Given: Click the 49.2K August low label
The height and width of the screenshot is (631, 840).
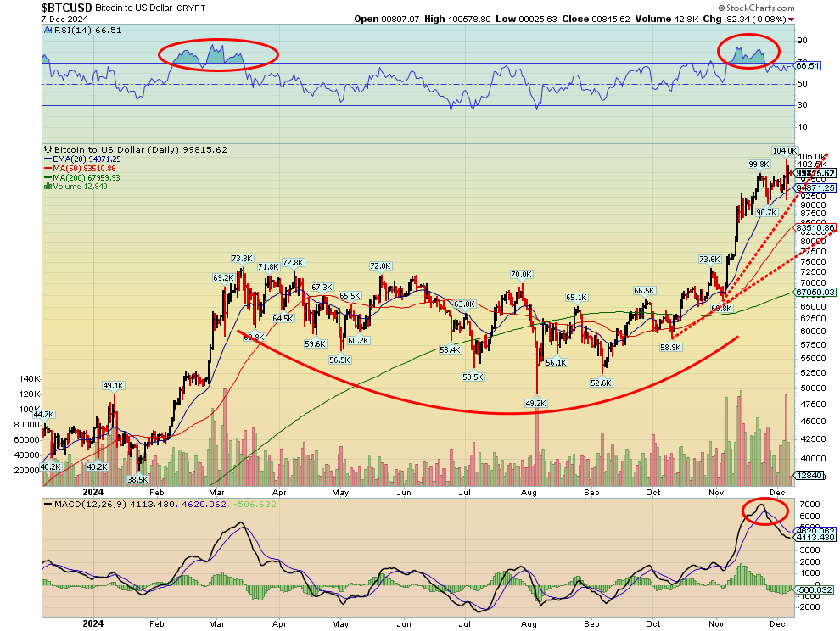Looking at the screenshot, I should [x=535, y=404].
